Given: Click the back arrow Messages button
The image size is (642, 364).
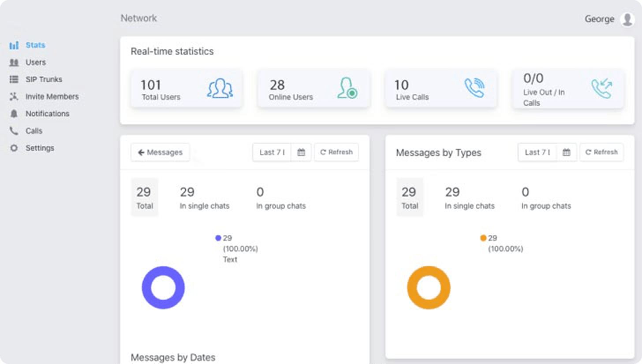Looking at the screenshot, I should [160, 152].
